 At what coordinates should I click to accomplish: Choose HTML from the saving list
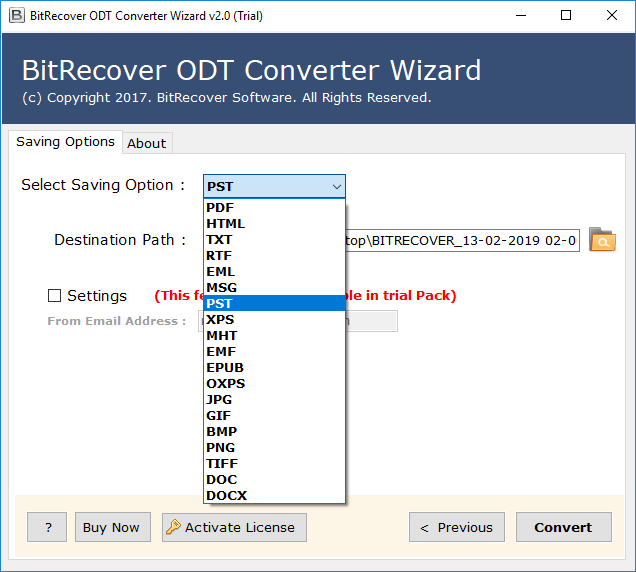point(274,224)
